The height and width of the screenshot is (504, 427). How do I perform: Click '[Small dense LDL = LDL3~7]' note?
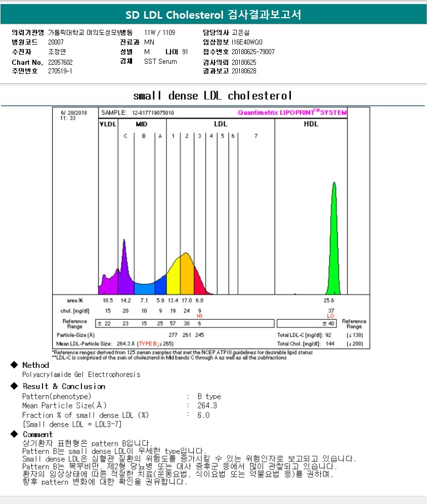72,424
